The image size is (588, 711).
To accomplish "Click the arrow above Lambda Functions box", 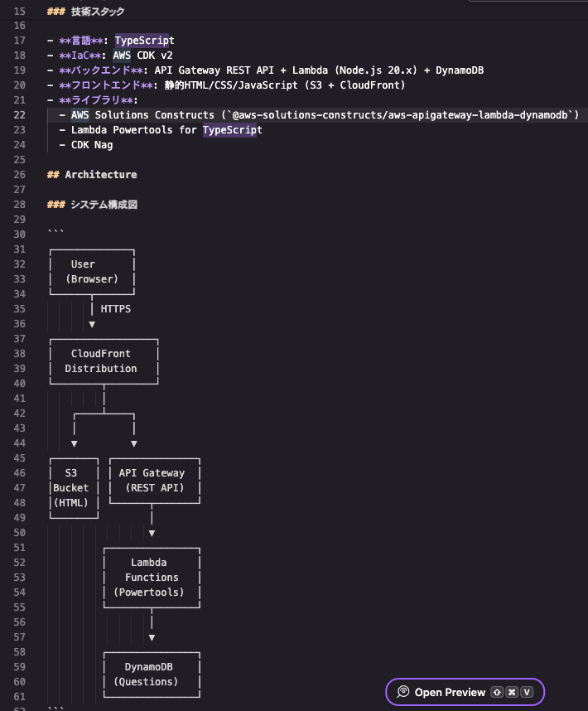I will pyautogui.click(x=152, y=534).
